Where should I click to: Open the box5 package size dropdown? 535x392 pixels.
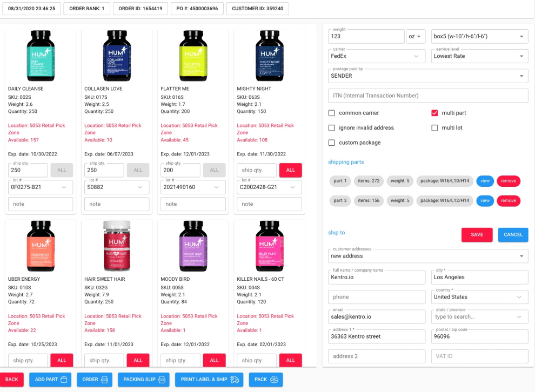(x=479, y=36)
